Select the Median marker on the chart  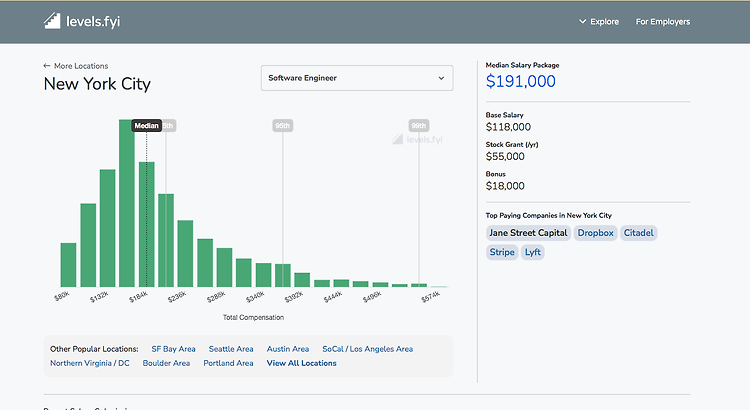click(146, 125)
